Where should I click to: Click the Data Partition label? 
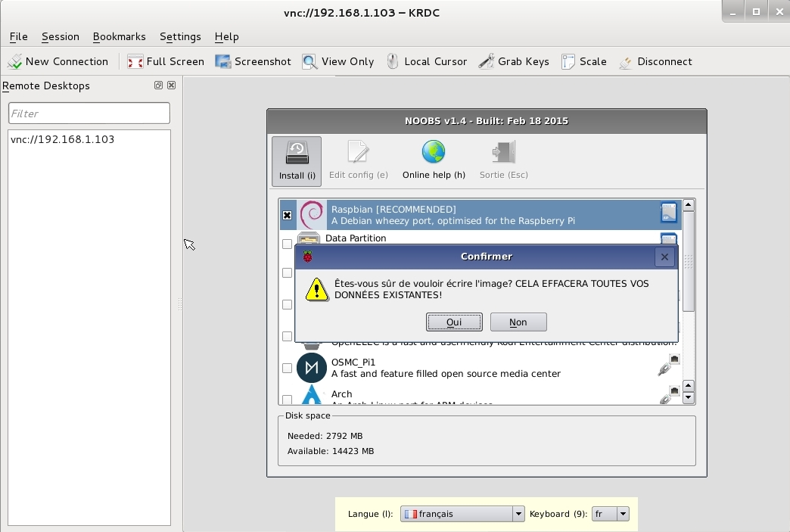[x=356, y=238]
